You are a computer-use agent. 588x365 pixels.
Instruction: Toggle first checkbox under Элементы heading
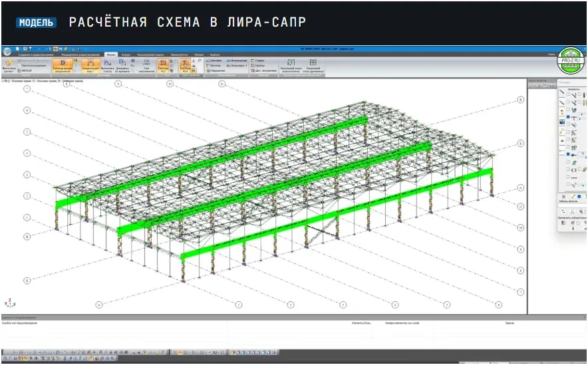pos(568,94)
